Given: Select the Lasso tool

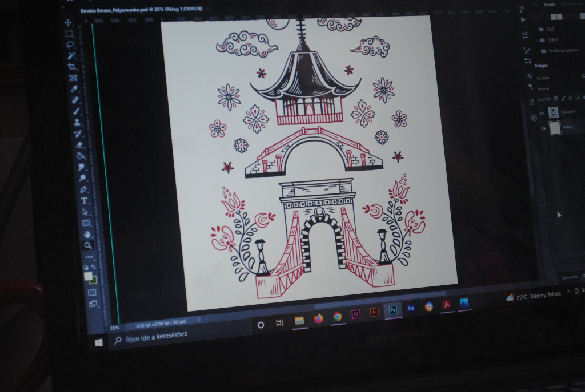Looking at the screenshot, I should coord(70,45).
